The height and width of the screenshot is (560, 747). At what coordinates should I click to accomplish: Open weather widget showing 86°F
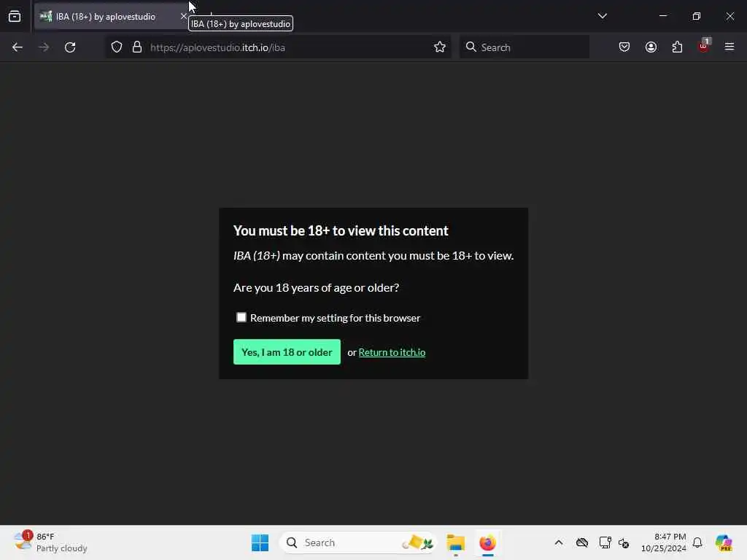(50, 542)
